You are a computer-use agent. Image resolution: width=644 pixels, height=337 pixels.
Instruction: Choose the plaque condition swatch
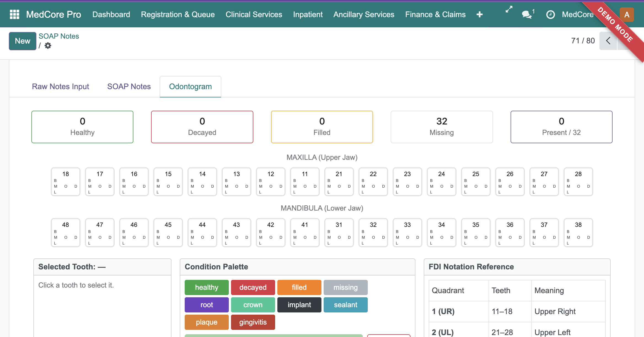(x=206, y=322)
